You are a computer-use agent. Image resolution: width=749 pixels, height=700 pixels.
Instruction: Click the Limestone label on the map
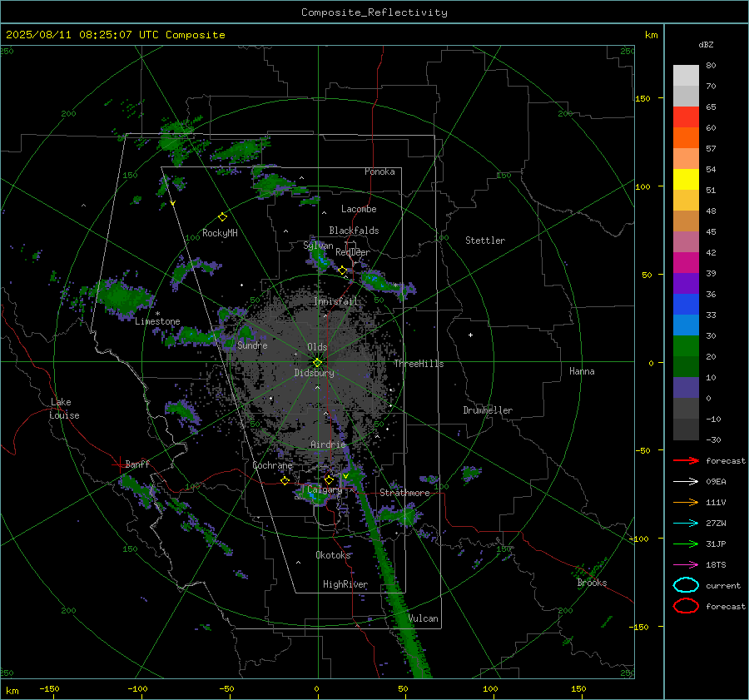(x=157, y=321)
